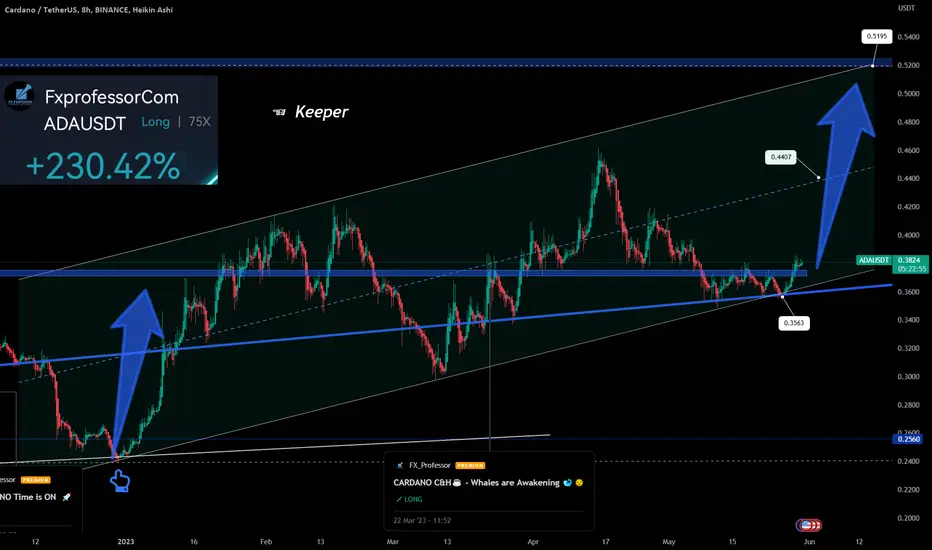Image resolution: width=932 pixels, height=550 pixels.
Task: Click the US flag event marker
Action: tap(808, 525)
